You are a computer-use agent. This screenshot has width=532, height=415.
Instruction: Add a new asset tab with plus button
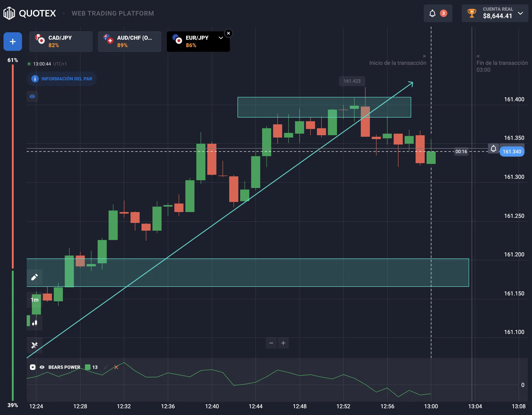coord(13,41)
